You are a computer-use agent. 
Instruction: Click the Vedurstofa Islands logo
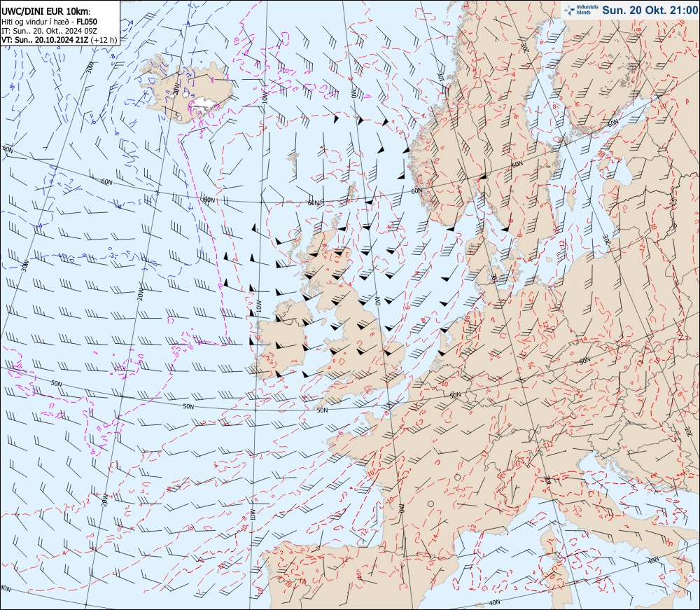[581, 10]
